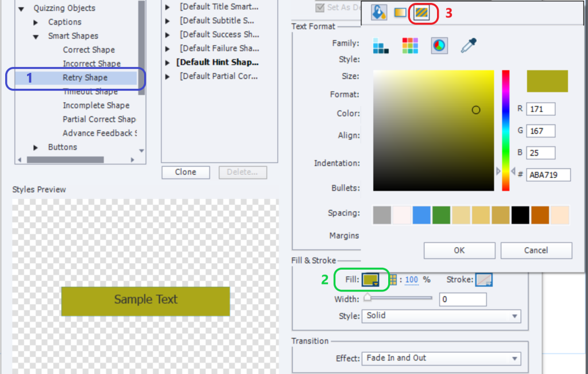
Task: Expand the Default Success Shape style
Action: coord(168,34)
